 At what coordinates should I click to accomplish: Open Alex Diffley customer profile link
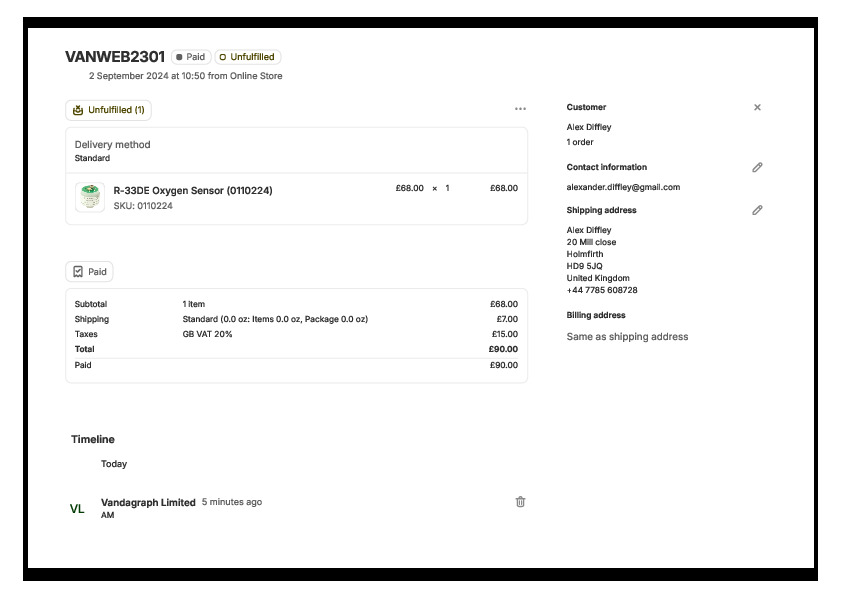point(588,127)
